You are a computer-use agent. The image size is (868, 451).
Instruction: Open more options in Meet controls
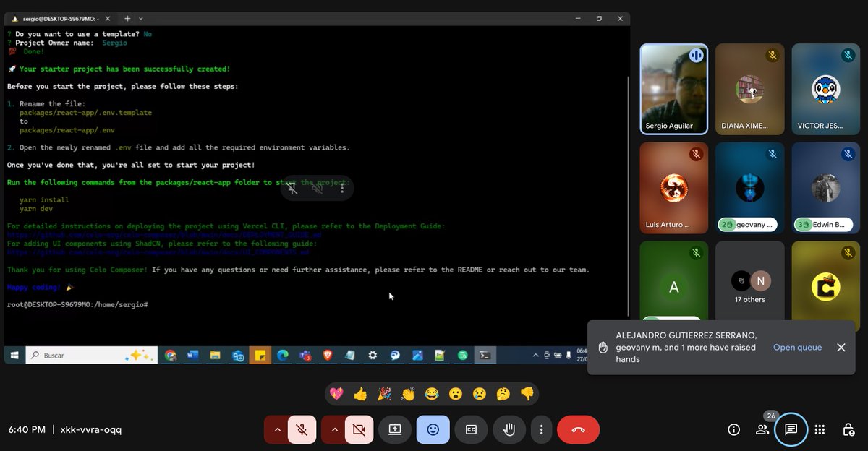(x=541, y=429)
